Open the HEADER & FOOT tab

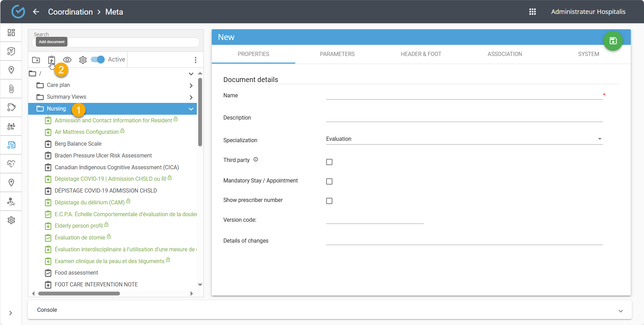(x=421, y=54)
